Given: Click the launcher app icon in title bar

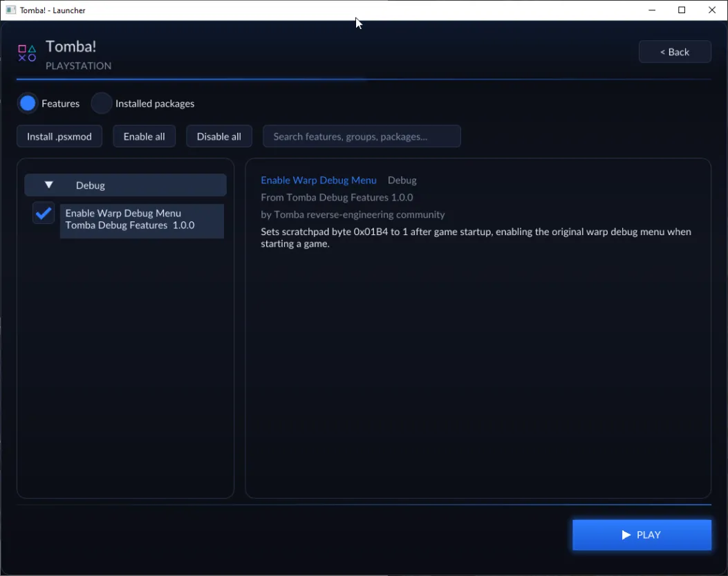Looking at the screenshot, I should point(10,10).
